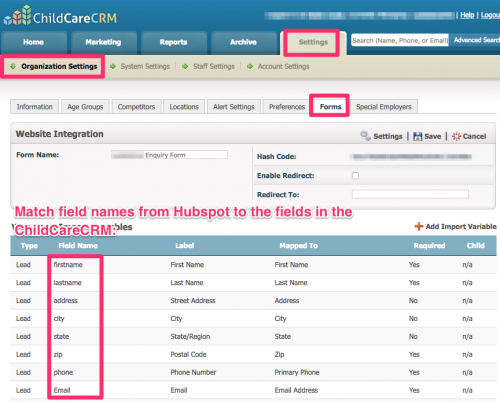This screenshot has width=500, height=402.
Task: Click the Advanced Search link
Action: click(x=476, y=40)
